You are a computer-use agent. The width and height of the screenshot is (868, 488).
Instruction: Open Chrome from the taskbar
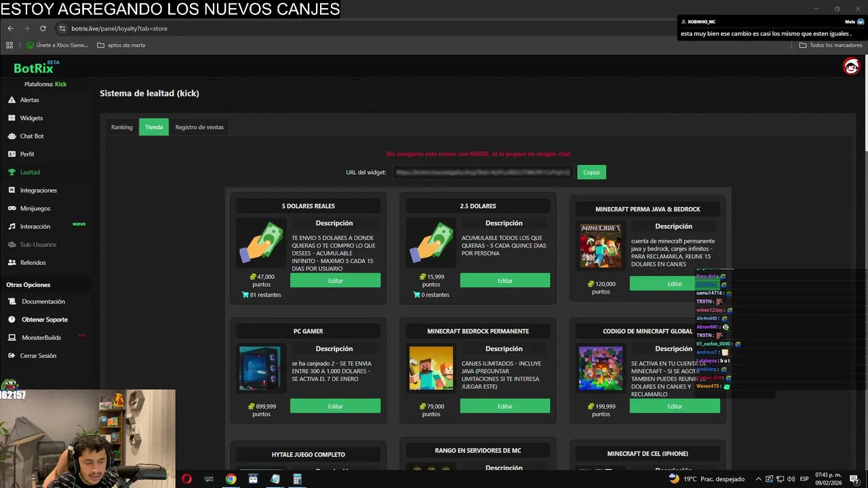(231, 479)
